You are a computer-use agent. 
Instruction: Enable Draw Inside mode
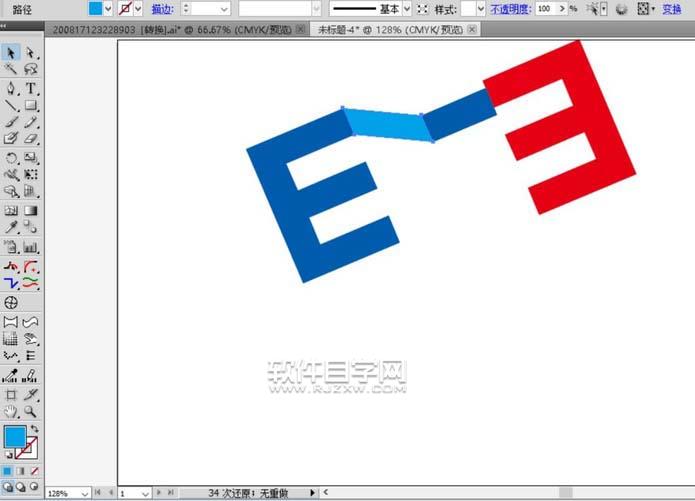(34, 487)
